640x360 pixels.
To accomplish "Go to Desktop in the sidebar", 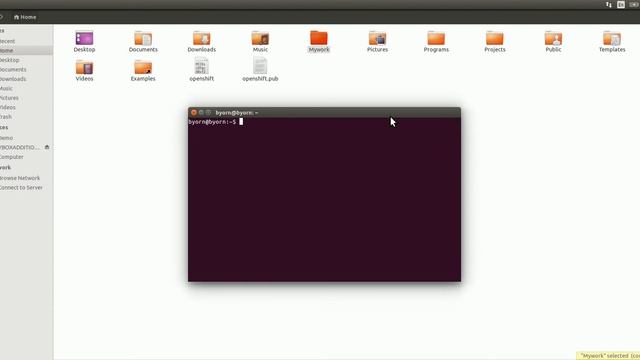I will 9,60.
